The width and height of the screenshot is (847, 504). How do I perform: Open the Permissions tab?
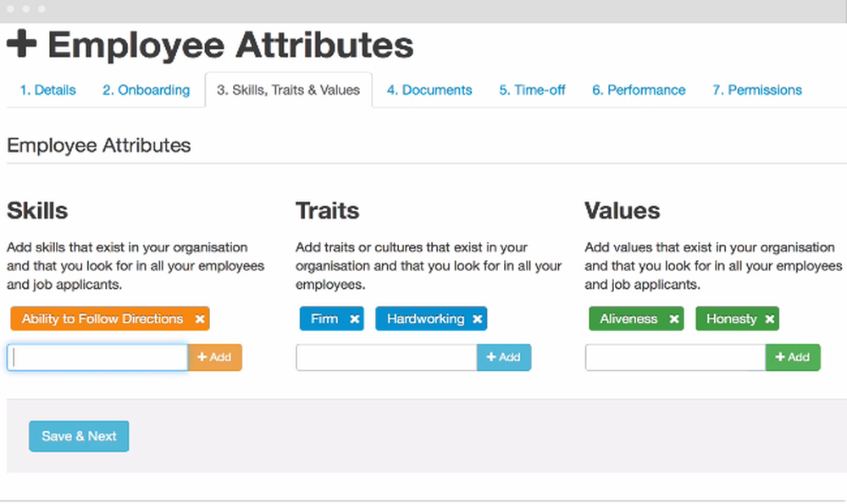[x=756, y=90]
